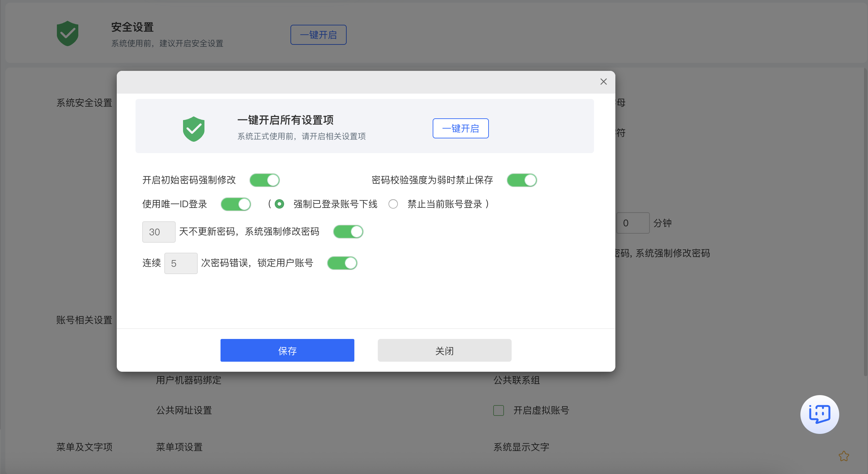Disable the 开启初始密码强制修改 toggle
Screen dimensions: 868x474
(265, 180)
